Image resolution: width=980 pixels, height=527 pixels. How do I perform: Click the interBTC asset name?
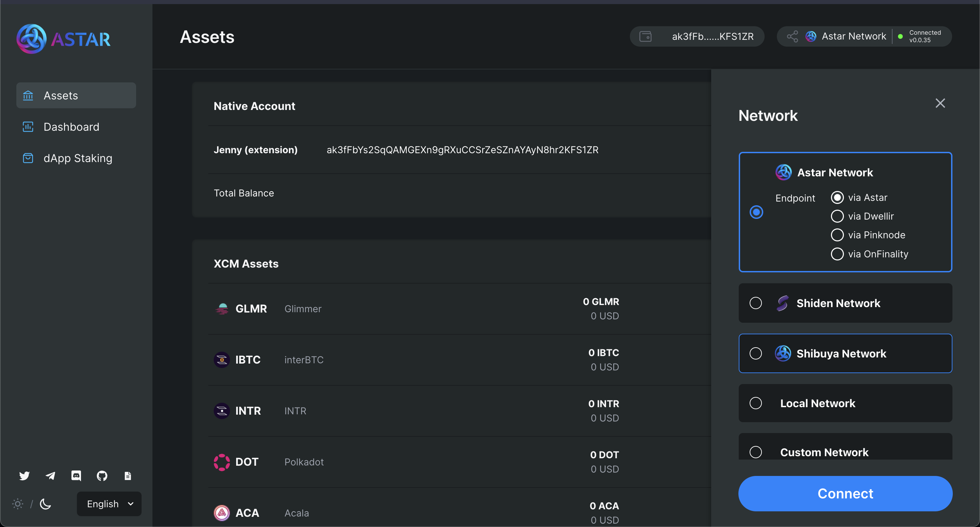(304, 360)
